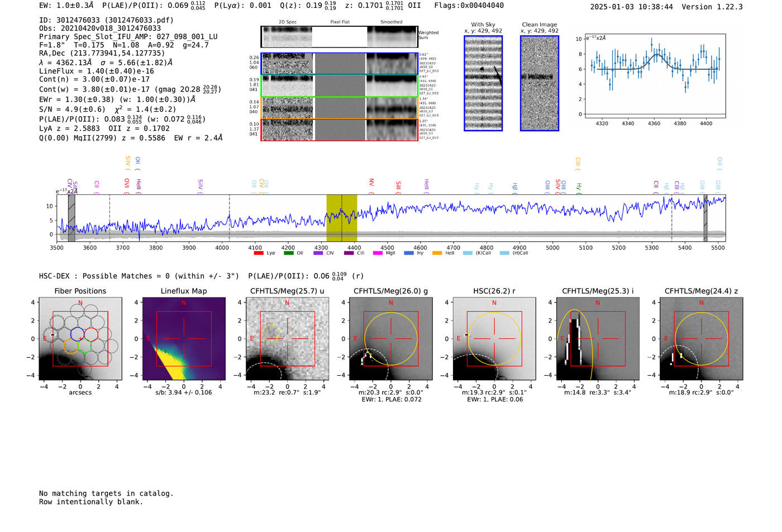Viewport: 782px width, 532px height.
Task: Click the With Sky image cutout
Action: tap(483, 83)
